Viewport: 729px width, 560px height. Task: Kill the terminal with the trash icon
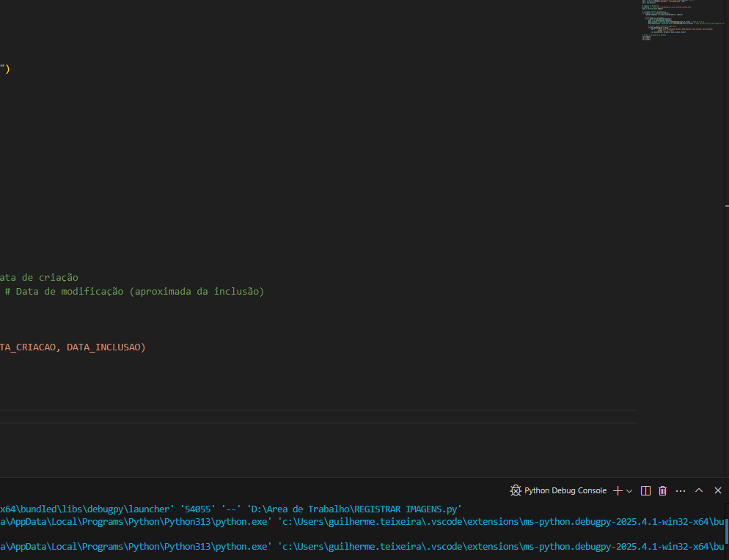(x=663, y=490)
